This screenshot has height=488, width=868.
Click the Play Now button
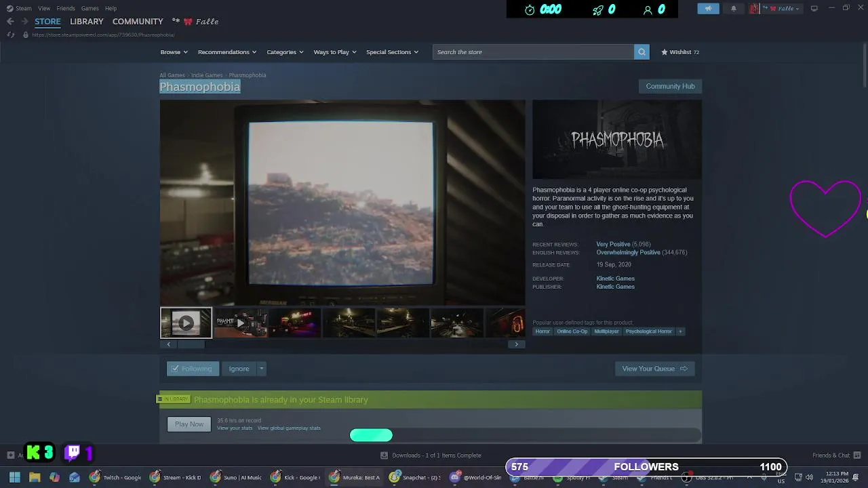pos(189,424)
